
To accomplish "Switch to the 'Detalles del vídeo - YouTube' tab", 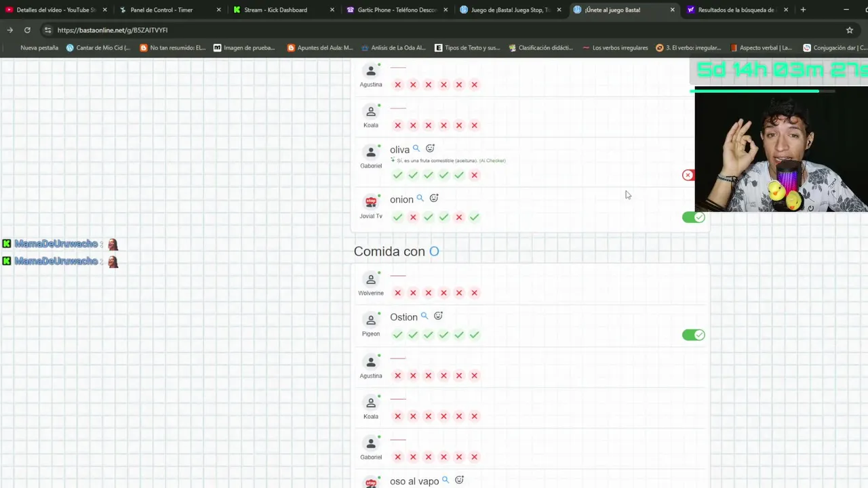I will pyautogui.click(x=56, y=9).
